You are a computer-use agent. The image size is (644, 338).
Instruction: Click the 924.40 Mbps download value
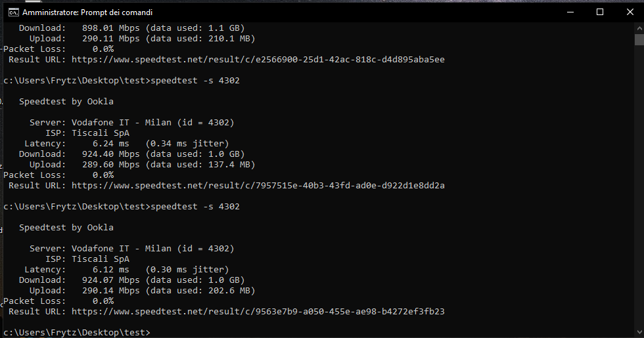pos(111,154)
